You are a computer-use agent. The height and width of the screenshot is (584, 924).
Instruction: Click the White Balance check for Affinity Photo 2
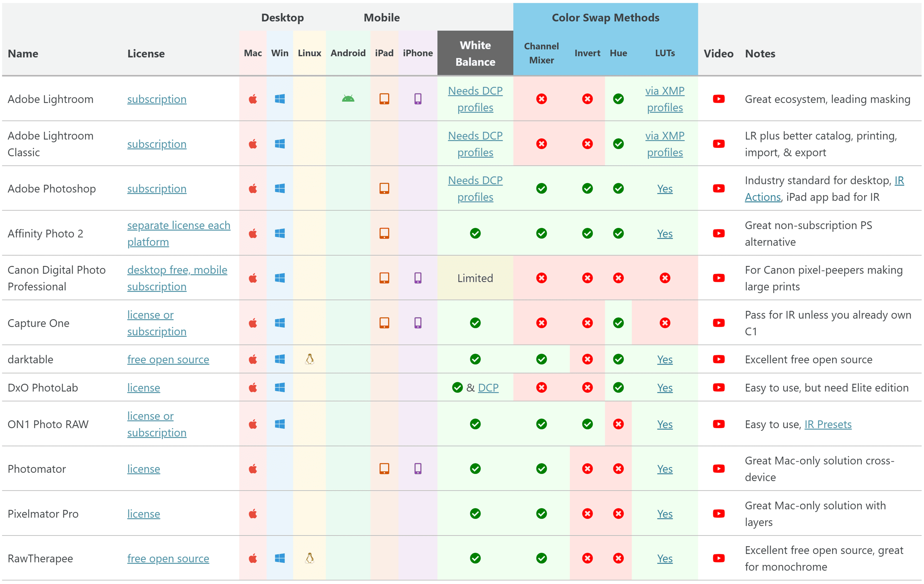475,233
